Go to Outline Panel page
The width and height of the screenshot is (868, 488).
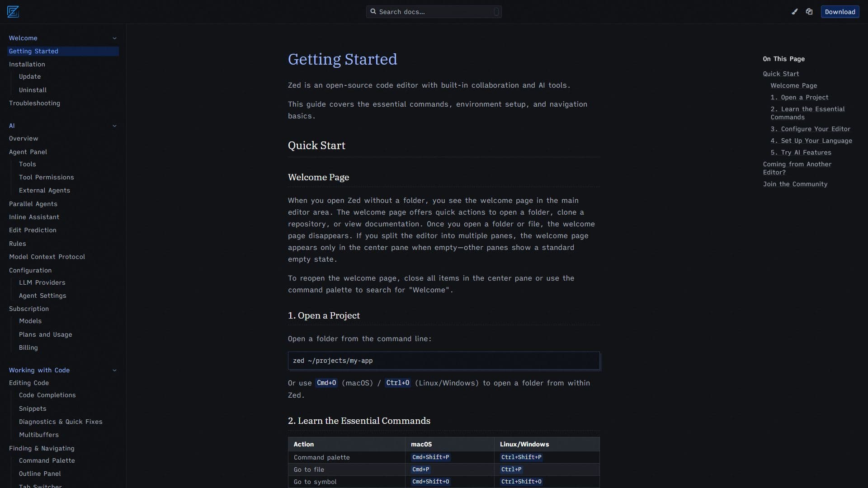pyautogui.click(x=40, y=474)
